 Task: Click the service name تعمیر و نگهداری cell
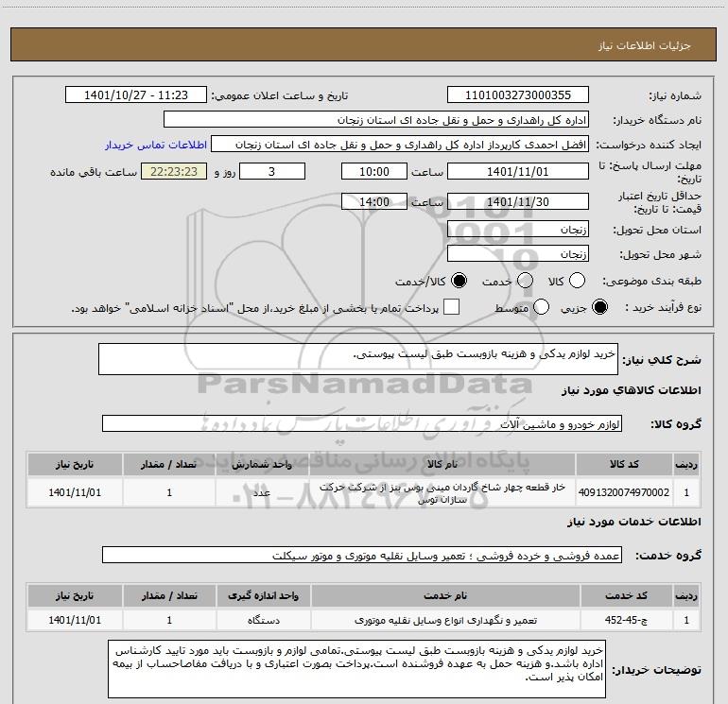(x=445, y=620)
